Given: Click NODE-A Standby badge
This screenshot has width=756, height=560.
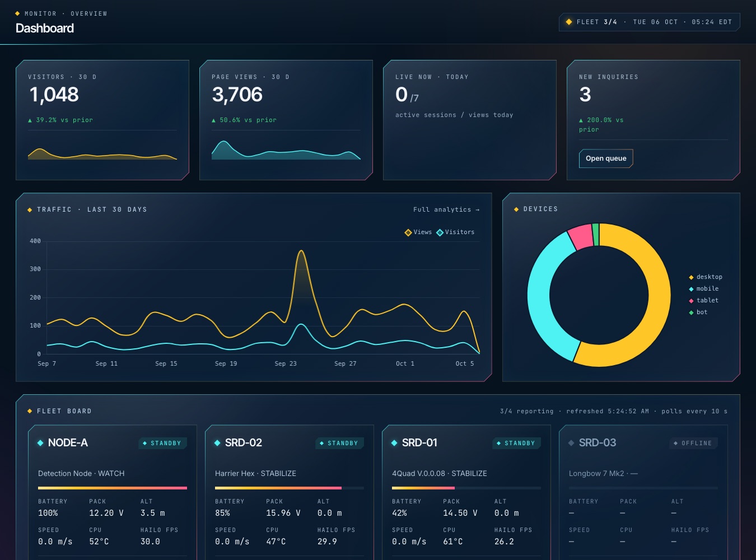Looking at the screenshot, I should coord(162,443).
